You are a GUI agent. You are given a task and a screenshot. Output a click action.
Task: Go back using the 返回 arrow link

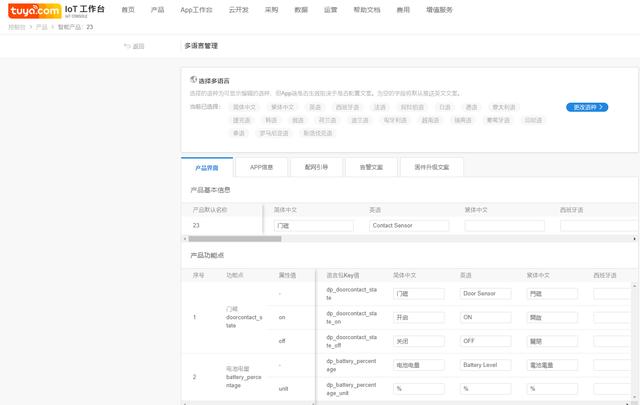[134, 46]
